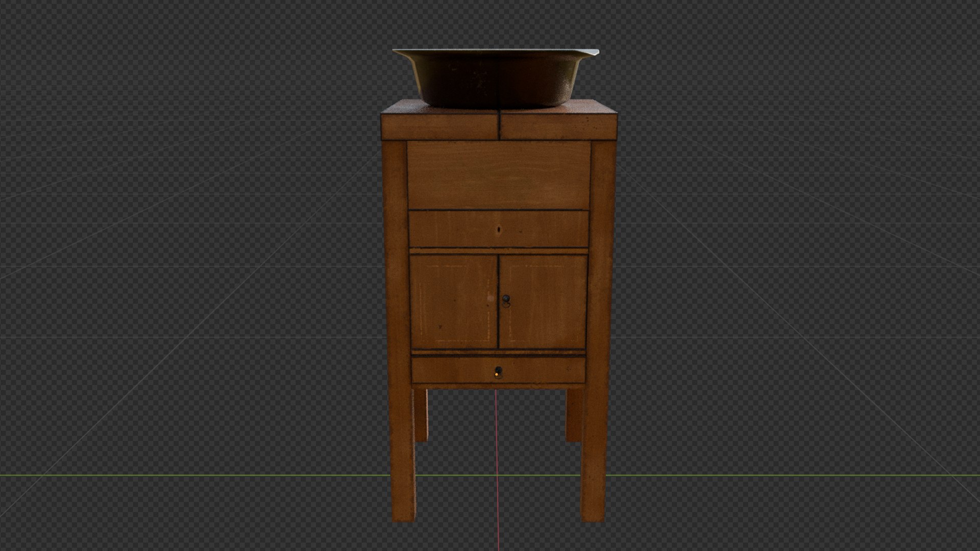Click the front left leg of the cabinet

400,332
